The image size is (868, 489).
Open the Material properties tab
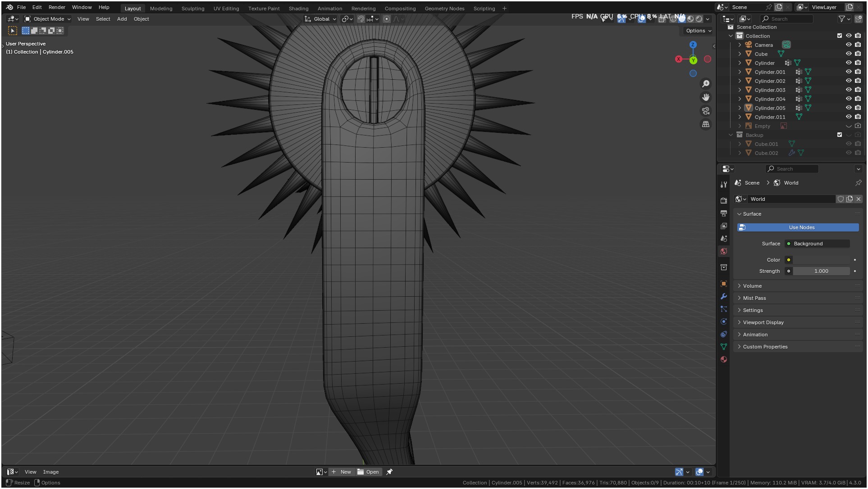pos(724,359)
